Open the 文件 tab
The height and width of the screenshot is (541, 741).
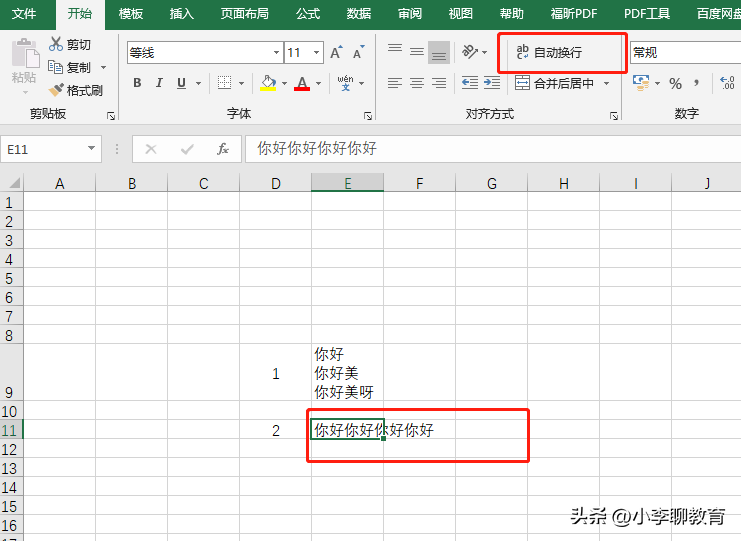24,14
